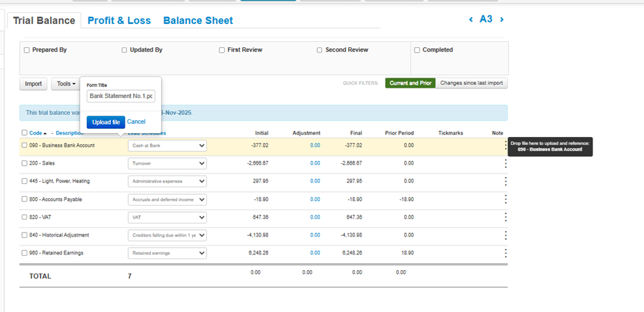
Task: Open kebab menu for 840 - Historical Adjustment
Action: (506, 235)
